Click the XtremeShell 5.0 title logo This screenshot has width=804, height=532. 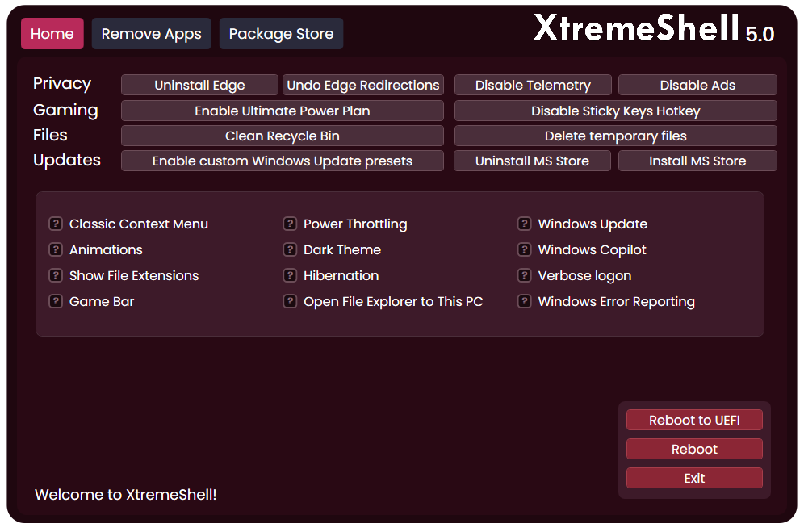(x=655, y=28)
